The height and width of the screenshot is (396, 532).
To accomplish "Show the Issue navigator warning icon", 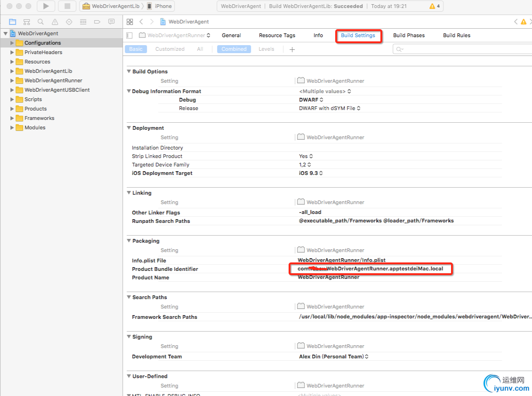I will coord(55,22).
